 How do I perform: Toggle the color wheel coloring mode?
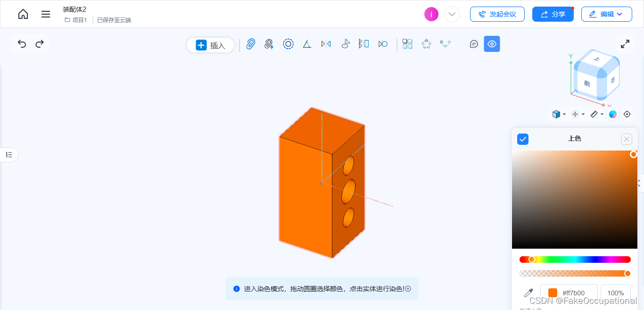coord(613,114)
